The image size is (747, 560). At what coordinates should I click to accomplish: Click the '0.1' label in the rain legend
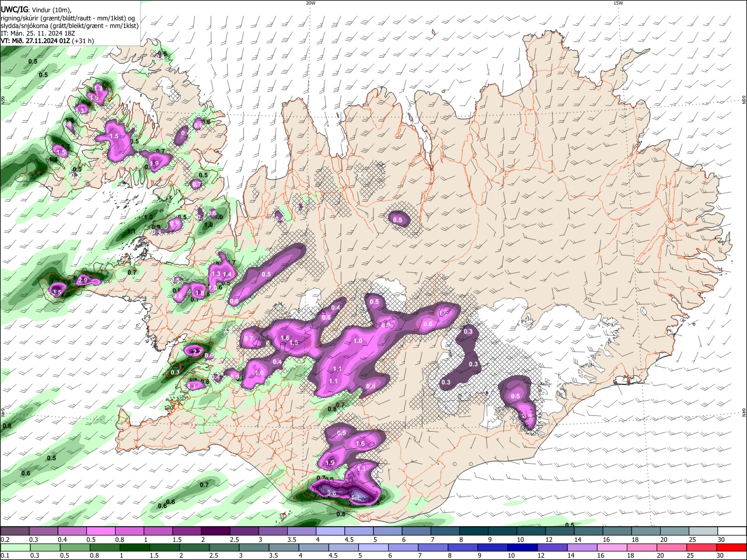click(5, 556)
